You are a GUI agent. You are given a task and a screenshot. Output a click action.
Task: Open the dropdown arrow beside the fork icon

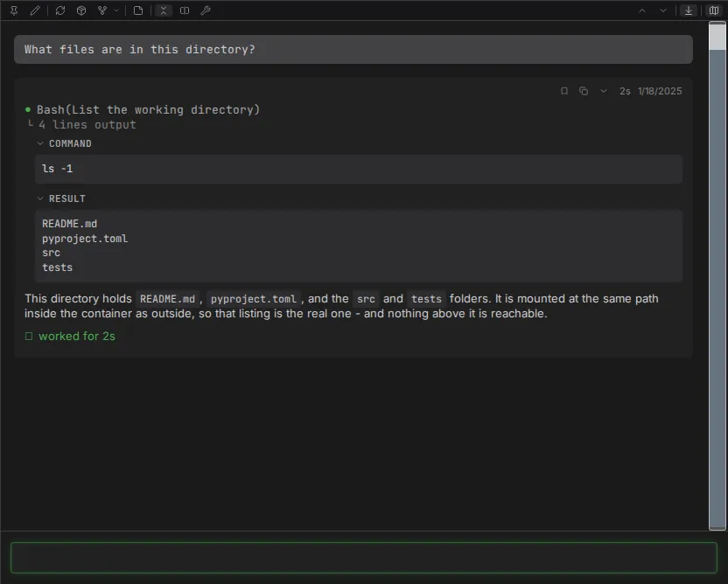[x=116, y=10]
